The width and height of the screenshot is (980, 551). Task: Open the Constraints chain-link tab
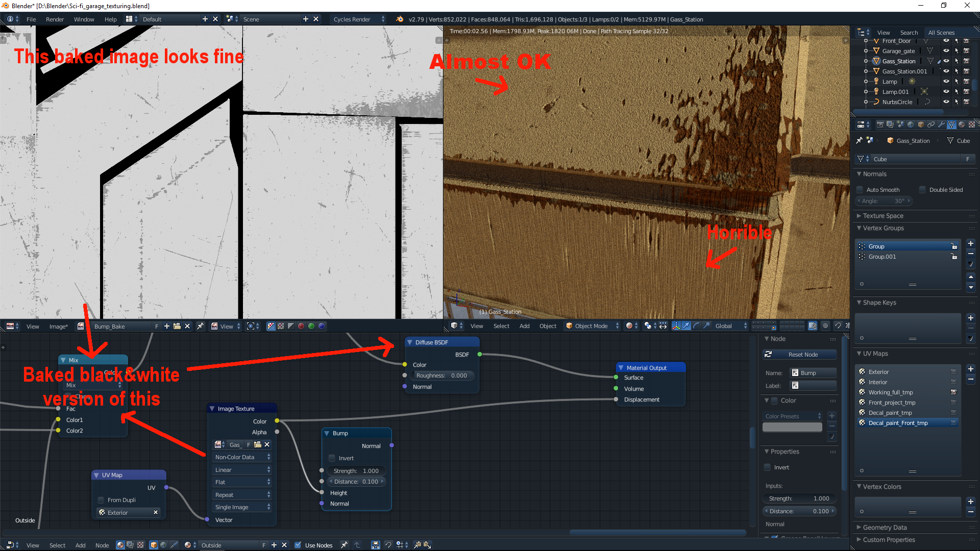click(931, 124)
